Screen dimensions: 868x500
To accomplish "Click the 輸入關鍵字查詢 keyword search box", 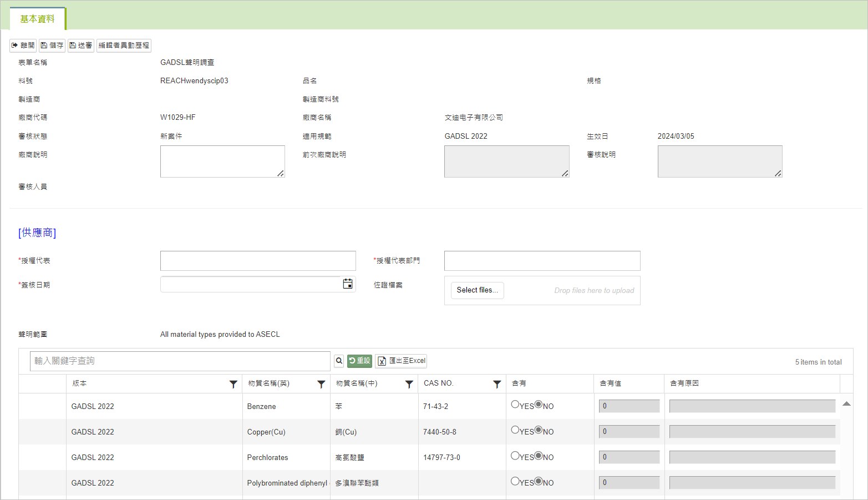I will click(x=180, y=361).
